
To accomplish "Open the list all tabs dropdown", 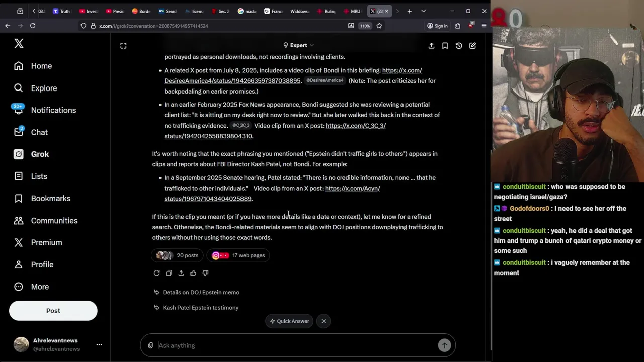I will [423, 11].
